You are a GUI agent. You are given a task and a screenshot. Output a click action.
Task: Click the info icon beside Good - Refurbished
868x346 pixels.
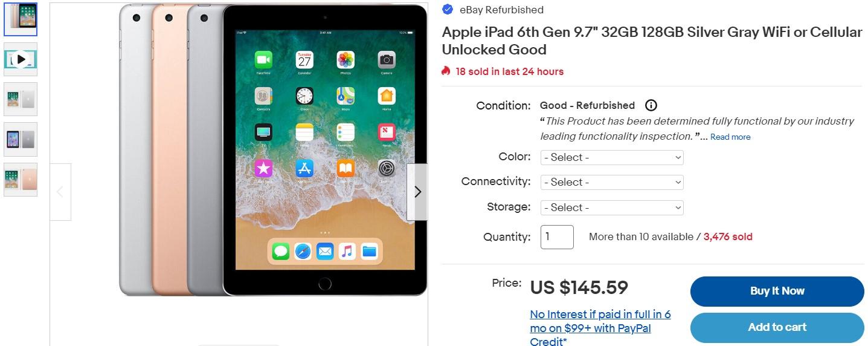pos(651,105)
